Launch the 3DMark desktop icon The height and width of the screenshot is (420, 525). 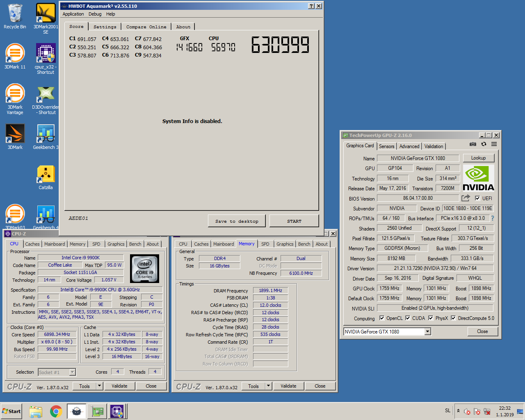[x=15, y=137]
